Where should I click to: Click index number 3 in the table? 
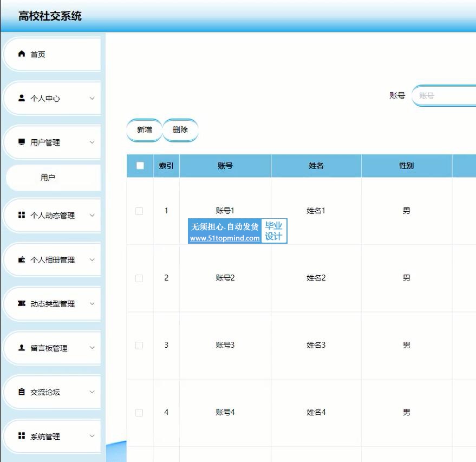166,345
